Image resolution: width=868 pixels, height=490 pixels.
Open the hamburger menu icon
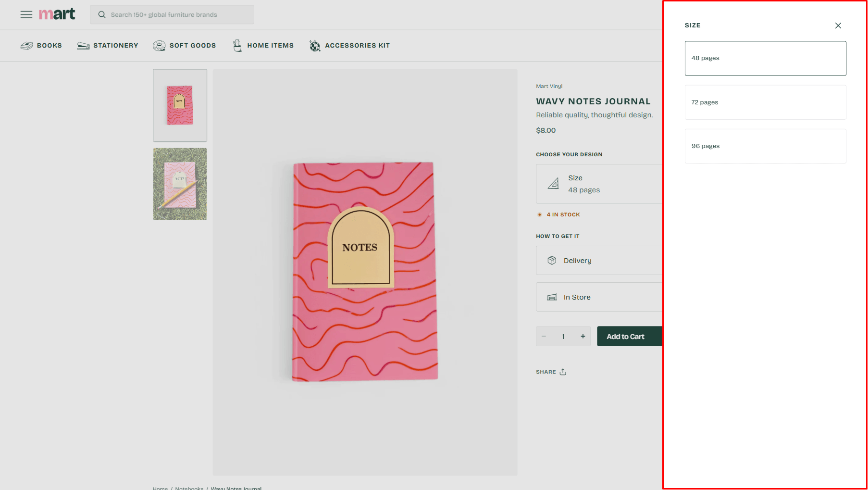point(26,14)
